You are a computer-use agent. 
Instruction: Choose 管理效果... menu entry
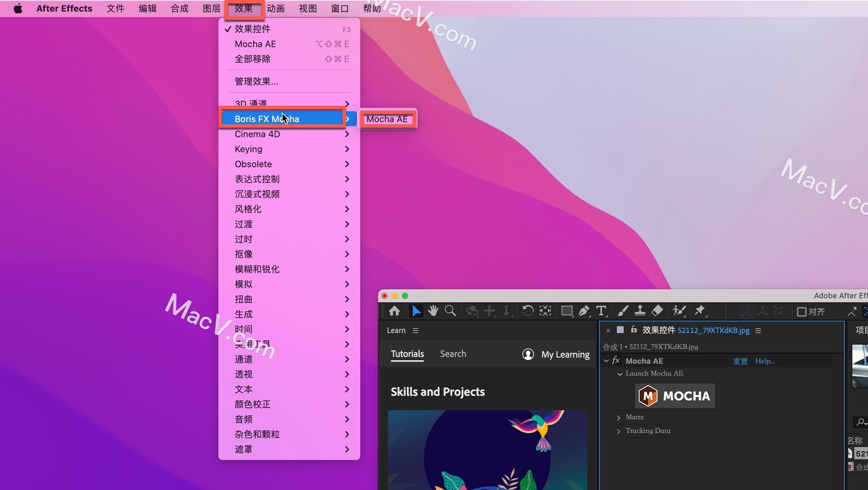tap(289, 81)
